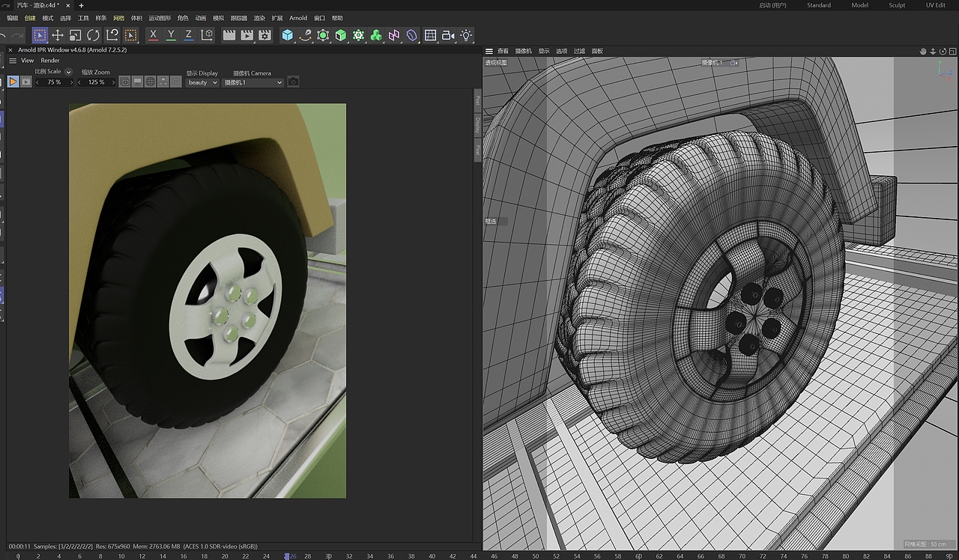
Task: Open the Render menu in IPR window
Action: [50, 61]
